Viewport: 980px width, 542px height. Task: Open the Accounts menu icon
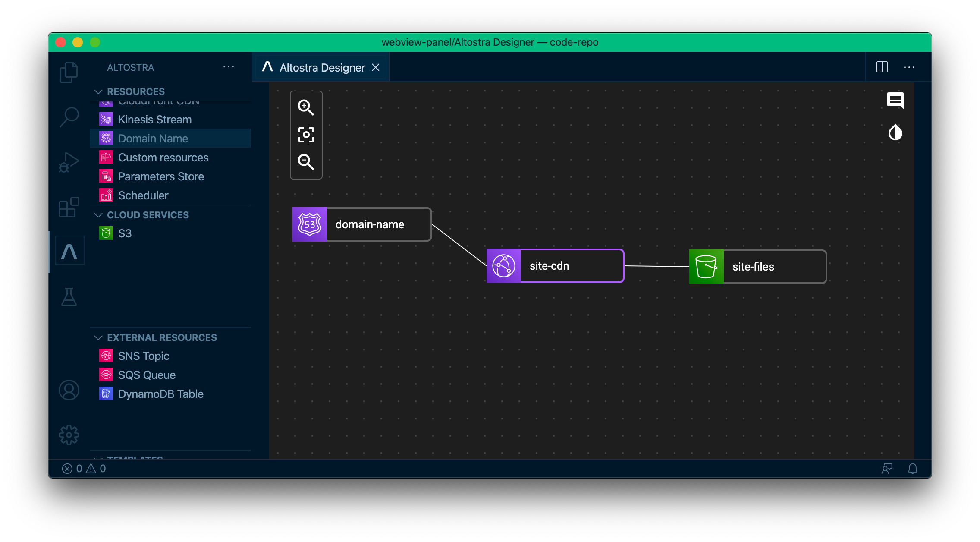click(69, 390)
